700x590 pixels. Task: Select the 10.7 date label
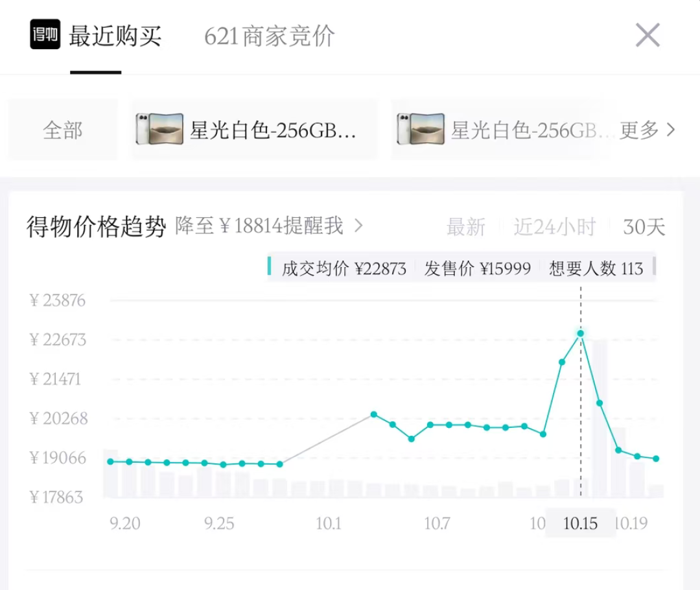(437, 523)
